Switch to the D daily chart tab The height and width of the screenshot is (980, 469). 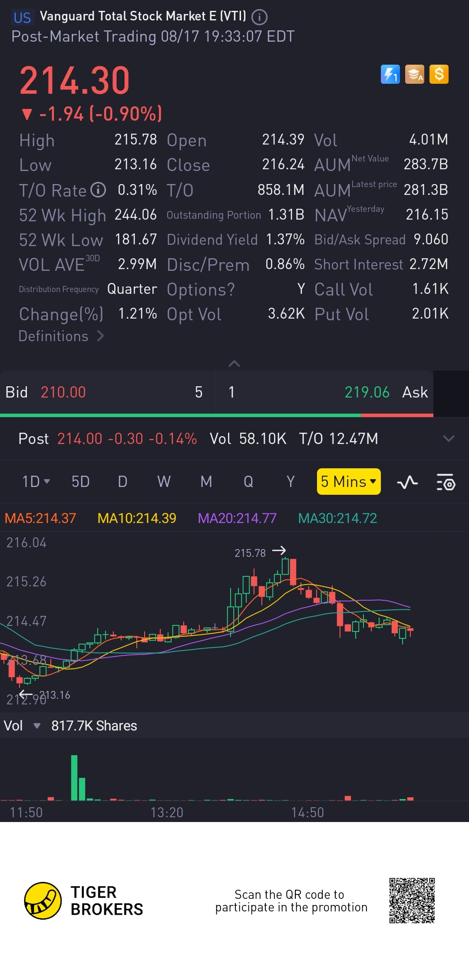pos(123,481)
